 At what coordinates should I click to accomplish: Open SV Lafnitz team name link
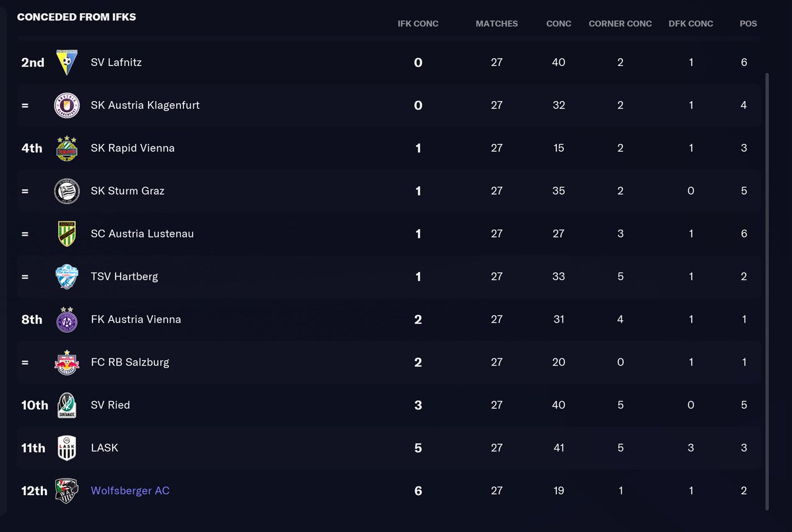pos(116,62)
